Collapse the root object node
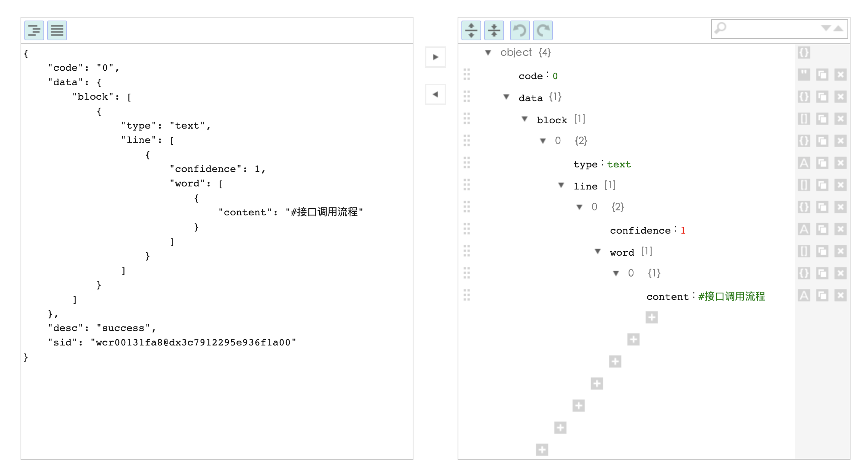This screenshot has height=468, width=868. pos(488,53)
